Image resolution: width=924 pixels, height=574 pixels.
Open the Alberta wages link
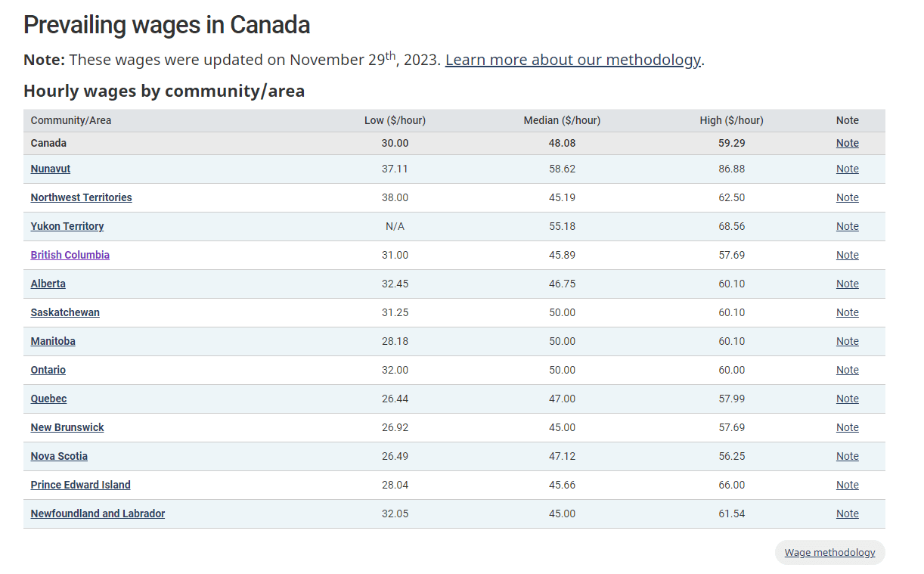pos(48,284)
